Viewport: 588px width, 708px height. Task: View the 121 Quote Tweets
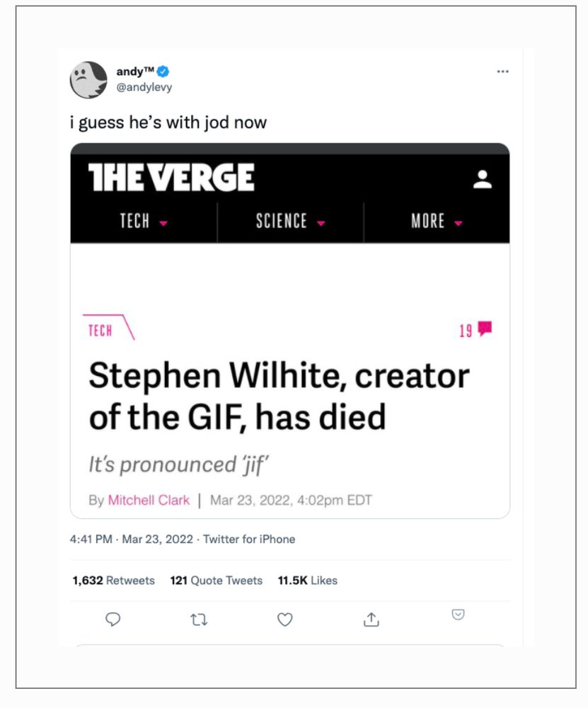216,581
